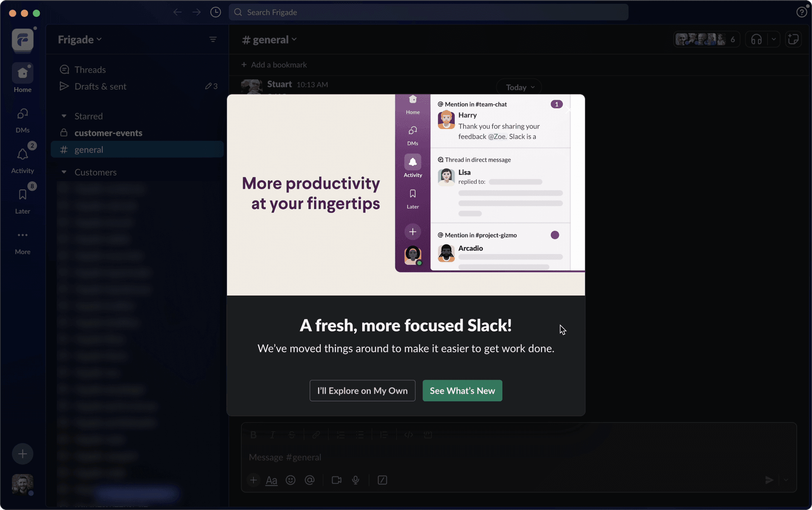
Task: Insert a numbered list in the composer
Action: point(340,435)
